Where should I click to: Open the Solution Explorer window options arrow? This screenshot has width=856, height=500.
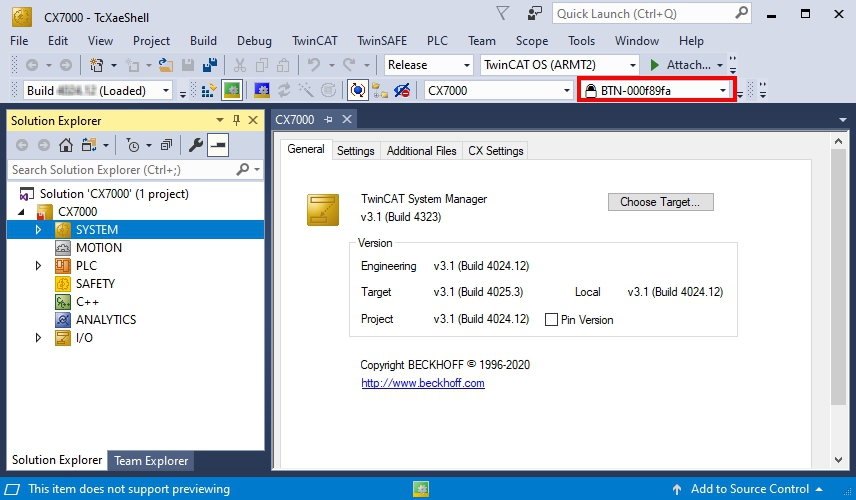tap(219, 120)
